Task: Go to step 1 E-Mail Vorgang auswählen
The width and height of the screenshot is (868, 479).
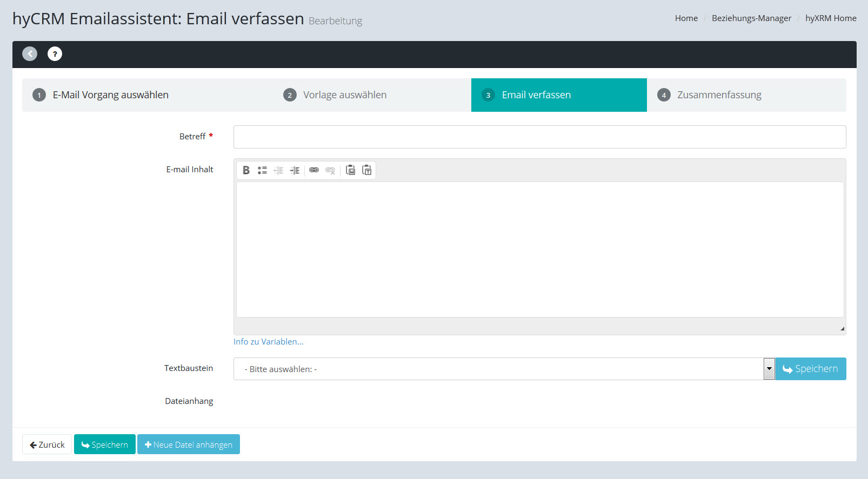Action: (110, 95)
